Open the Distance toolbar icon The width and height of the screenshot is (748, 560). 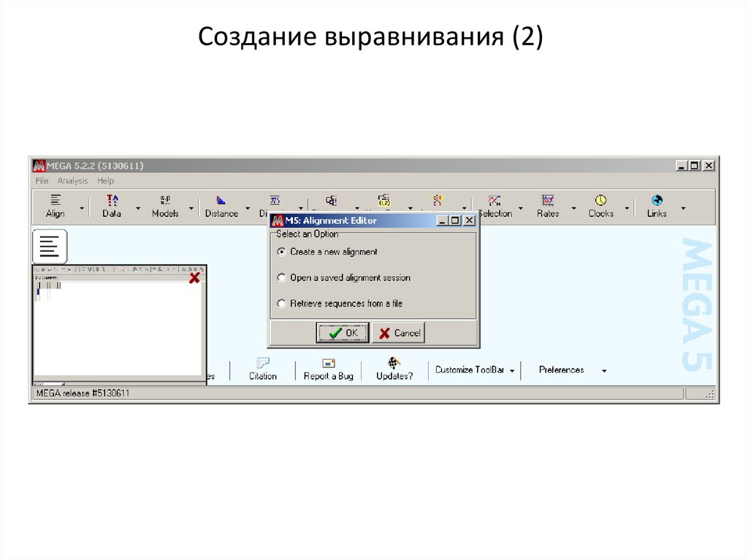[221, 206]
